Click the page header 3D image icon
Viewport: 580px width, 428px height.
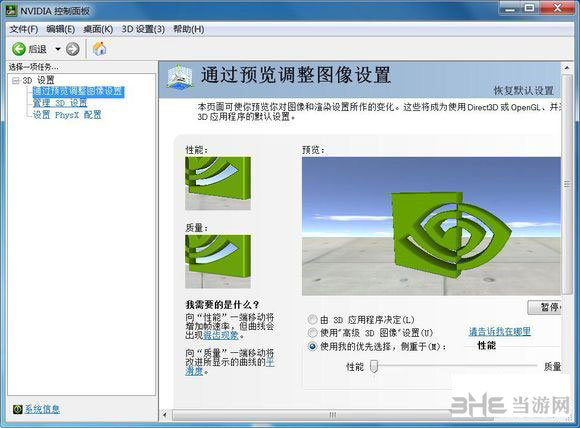point(179,77)
